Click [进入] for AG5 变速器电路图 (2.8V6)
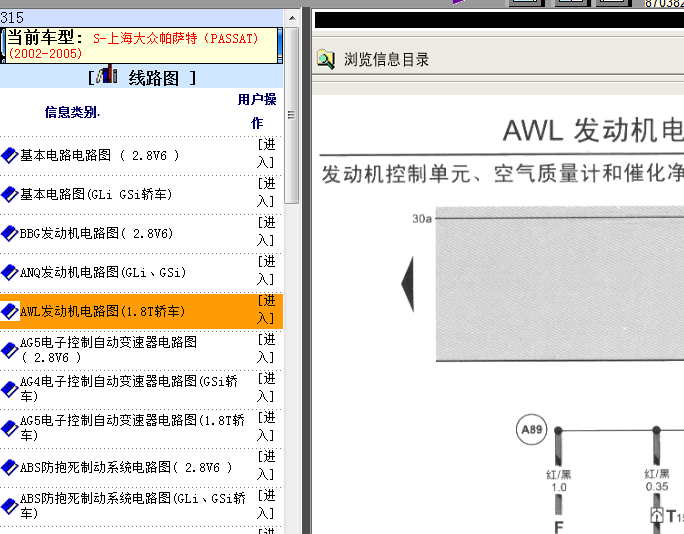 point(266,348)
